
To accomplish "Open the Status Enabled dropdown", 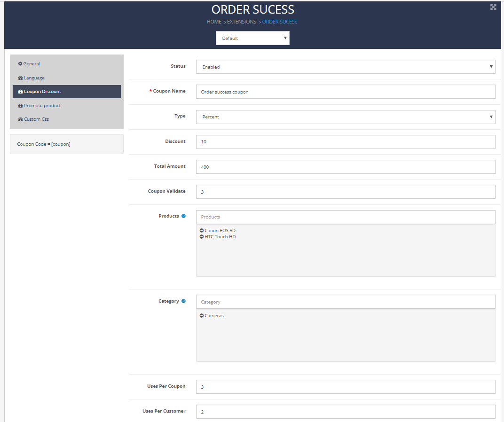I will [x=346, y=67].
